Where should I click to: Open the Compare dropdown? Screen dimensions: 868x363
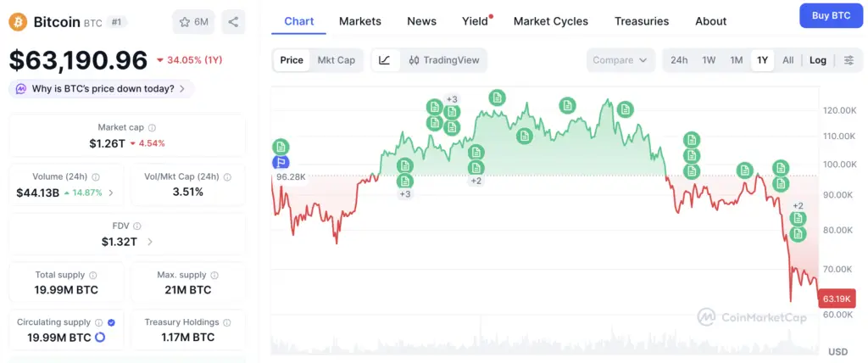click(x=620, y=60)
